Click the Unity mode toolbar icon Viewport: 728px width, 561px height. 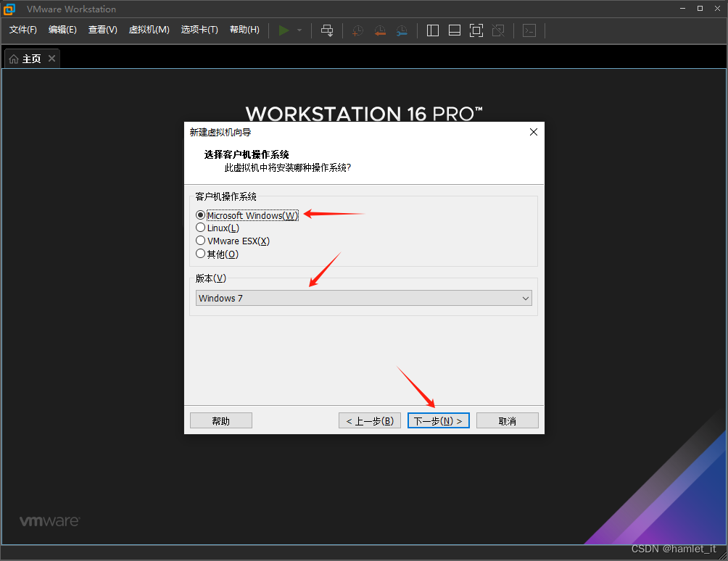[498, 30]
